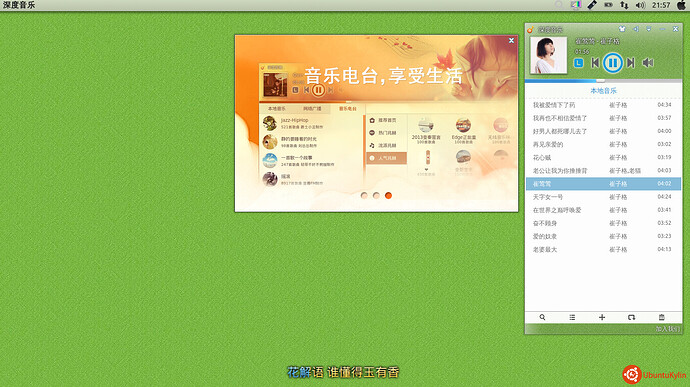Seek using the song progress bar handle
The width and height of the screenshot is (690, 387).
coord(600,81)
